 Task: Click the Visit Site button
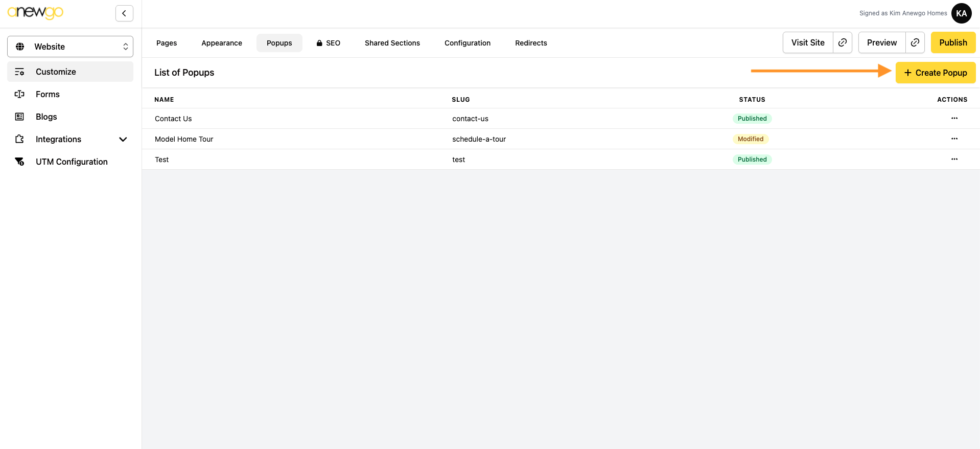point(807,42)
